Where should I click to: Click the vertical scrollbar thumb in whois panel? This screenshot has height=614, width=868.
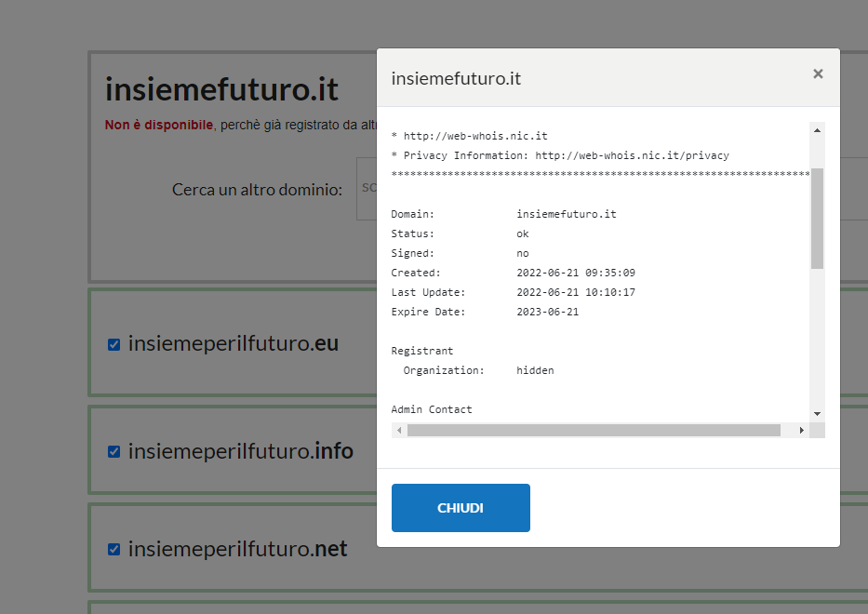click(817, 219)
